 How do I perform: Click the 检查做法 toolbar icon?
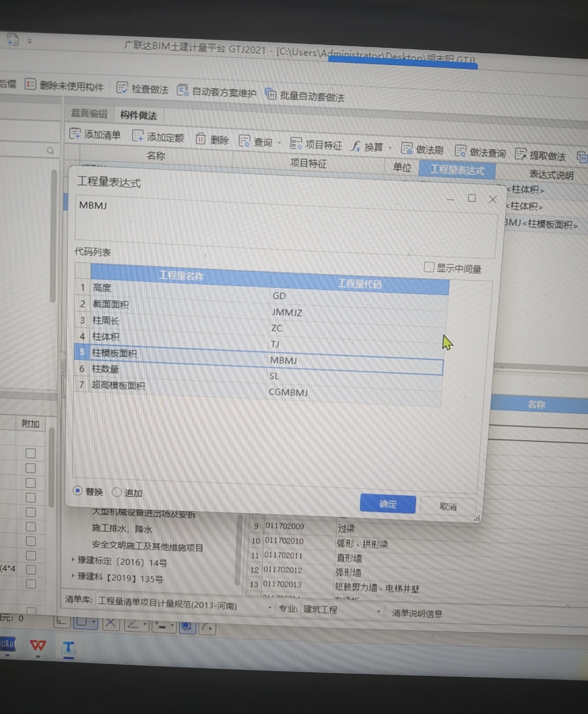click(x=122, y=88)
